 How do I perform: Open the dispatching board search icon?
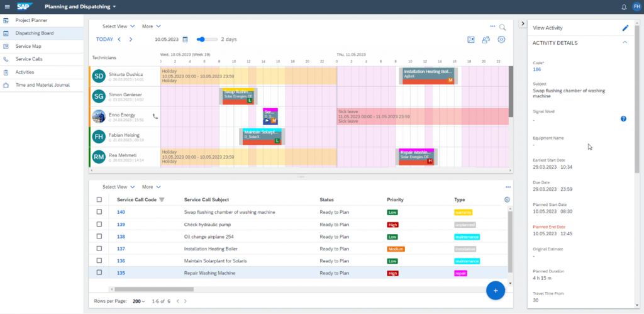click(502, 27)
